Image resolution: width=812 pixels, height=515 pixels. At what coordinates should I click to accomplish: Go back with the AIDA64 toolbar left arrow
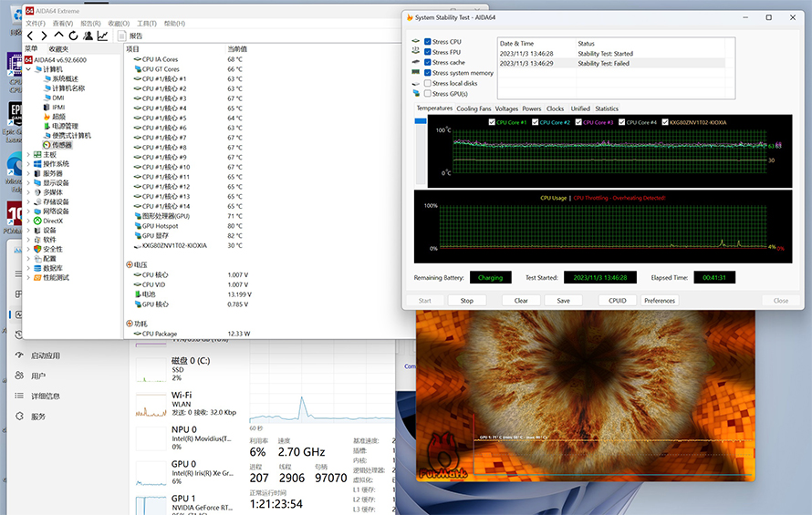click(30, 36)
